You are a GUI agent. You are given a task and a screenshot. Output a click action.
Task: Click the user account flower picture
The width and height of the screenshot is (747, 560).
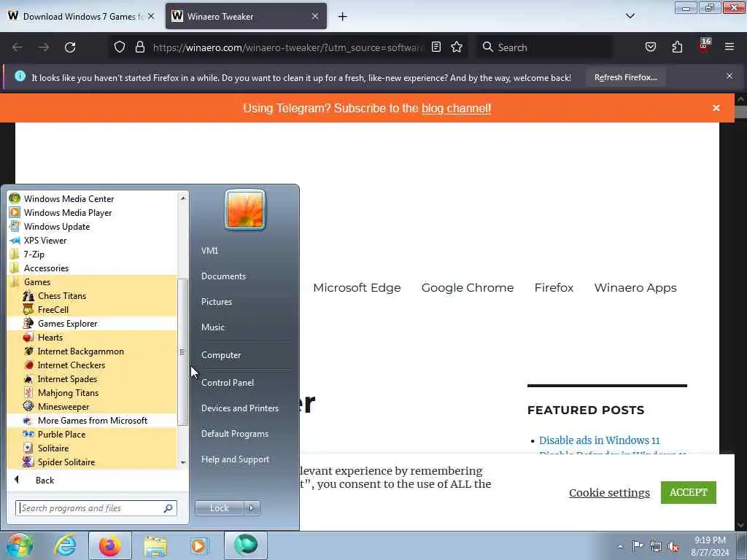(x=245, y=209)
